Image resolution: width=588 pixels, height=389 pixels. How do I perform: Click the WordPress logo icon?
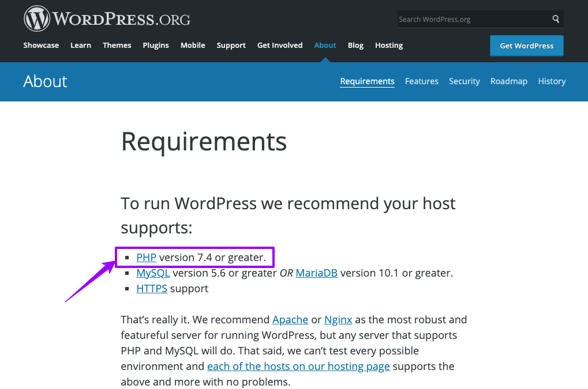(x=37, y=19)
